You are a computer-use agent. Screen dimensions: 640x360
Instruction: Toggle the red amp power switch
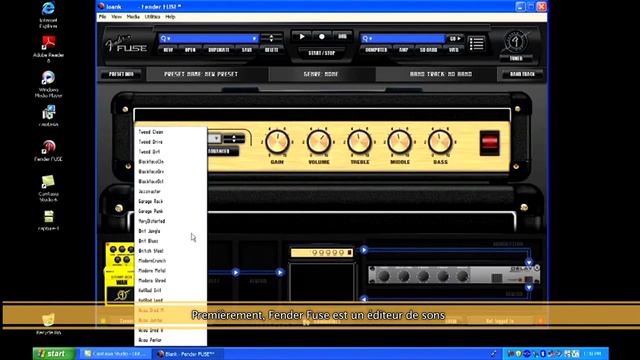point(489,143)
